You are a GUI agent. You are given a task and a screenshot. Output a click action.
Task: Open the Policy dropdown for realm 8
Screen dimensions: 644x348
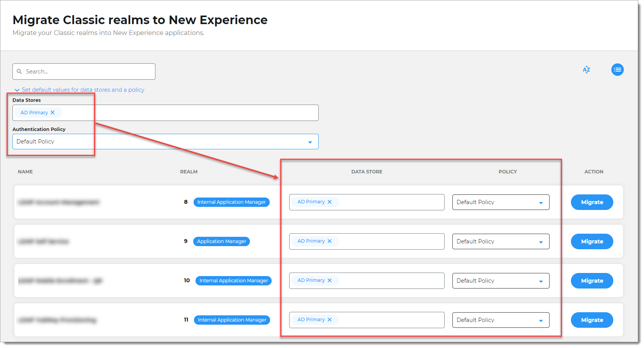coord(541,203)
